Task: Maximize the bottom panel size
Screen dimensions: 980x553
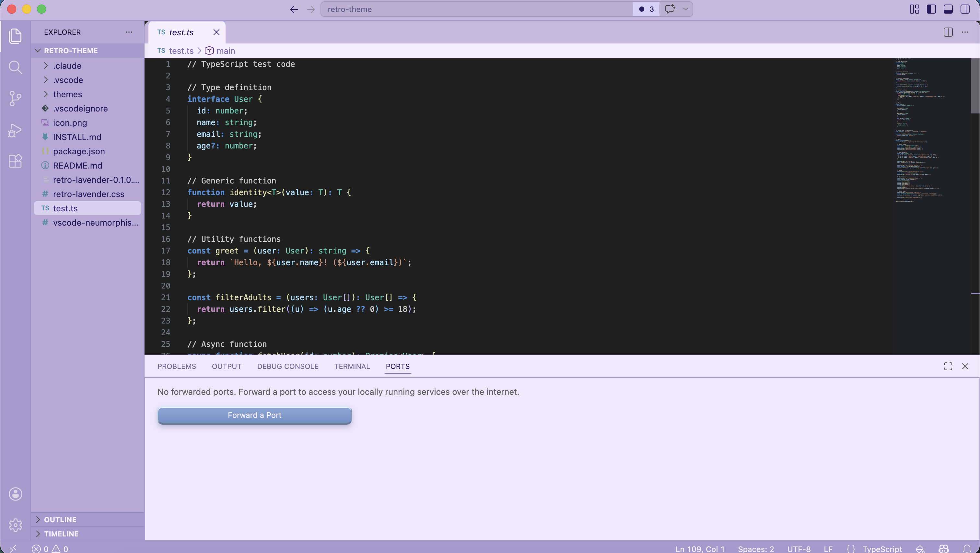Action: pos(948,366)
